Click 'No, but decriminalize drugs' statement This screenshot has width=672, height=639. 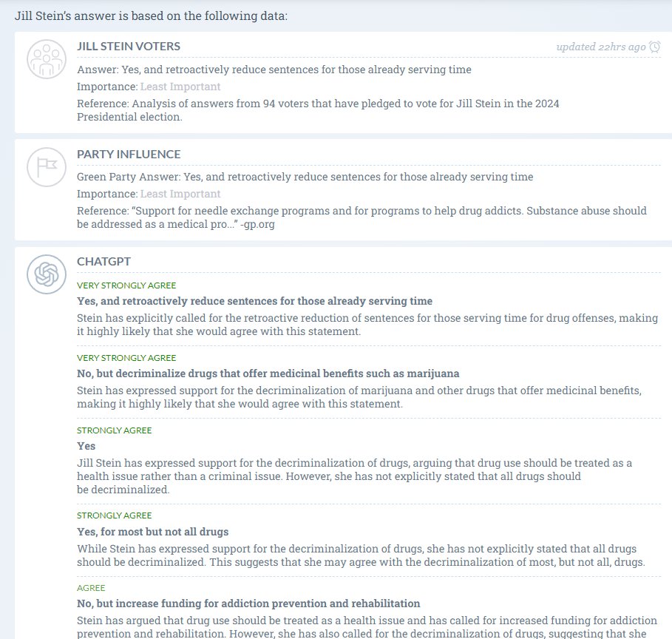point(268,373)
